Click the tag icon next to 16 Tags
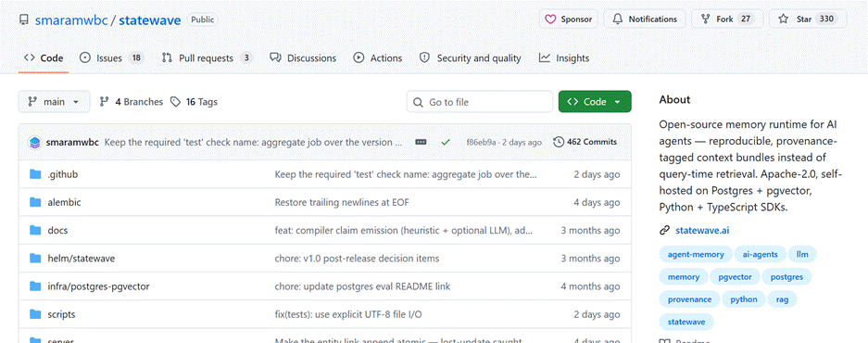This screenshot has width=868, height=343. 175,102
